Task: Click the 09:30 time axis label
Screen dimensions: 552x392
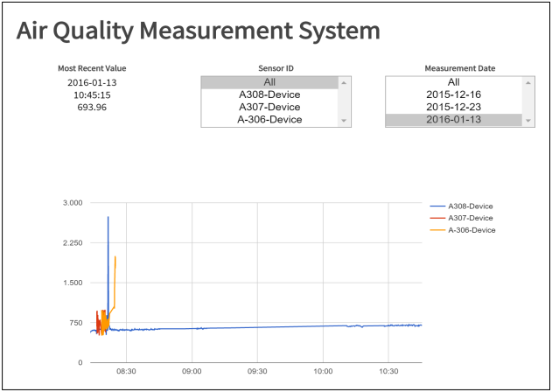Action: pos(257,372)
